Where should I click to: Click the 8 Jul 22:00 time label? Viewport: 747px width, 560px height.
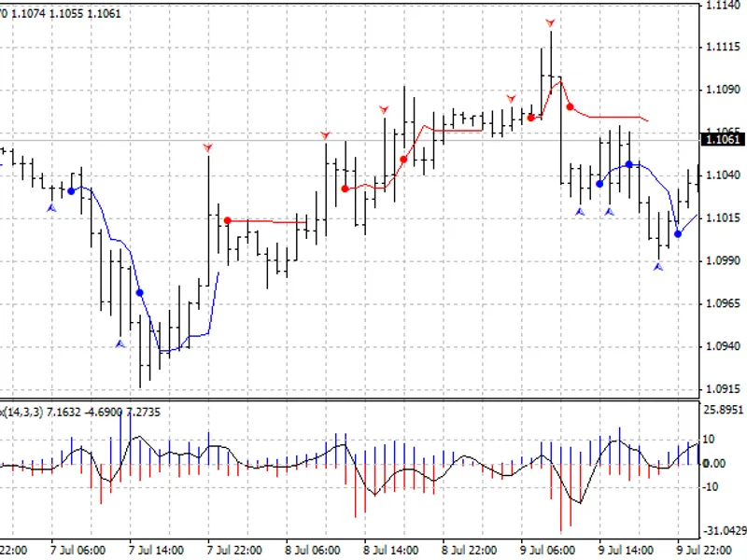[470, 551]
